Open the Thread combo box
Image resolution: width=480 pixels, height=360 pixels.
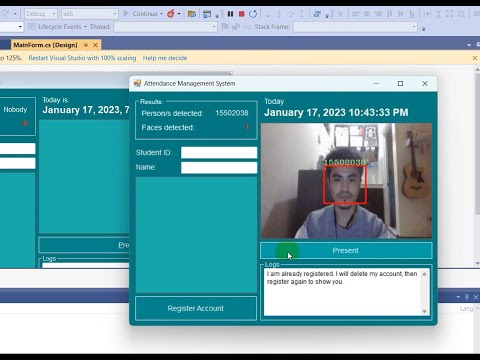tap(165, 27)
